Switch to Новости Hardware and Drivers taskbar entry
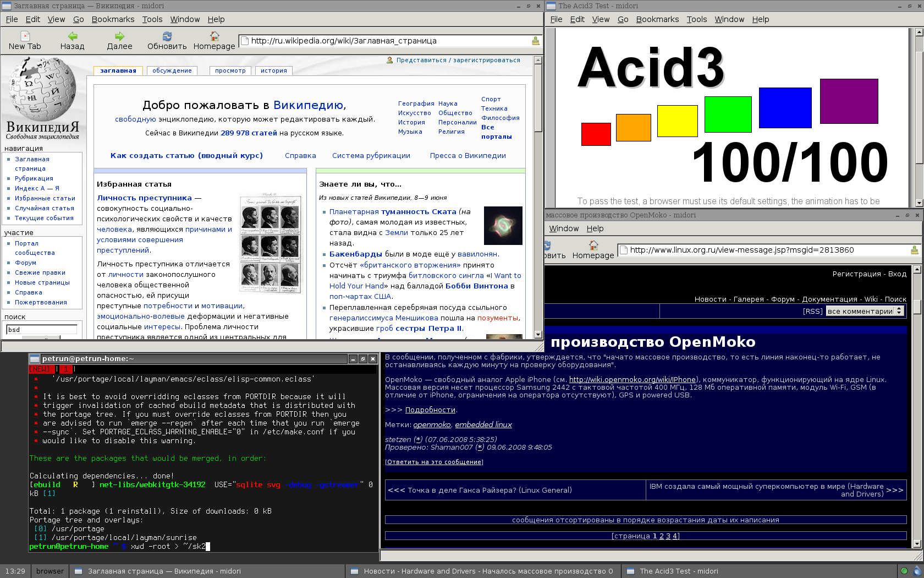Image resolution: width=924 pixels, height=578 pixels. click(482, 571)
